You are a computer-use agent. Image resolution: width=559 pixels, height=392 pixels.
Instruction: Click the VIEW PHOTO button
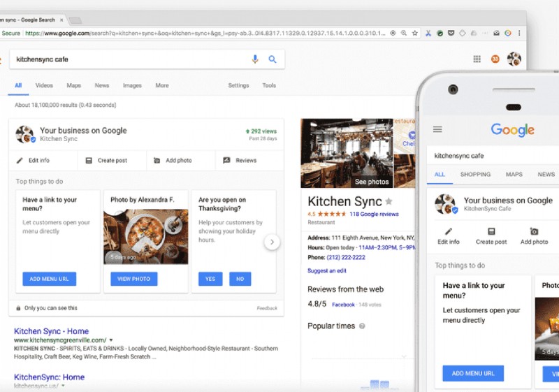pyautogui.click(x=134, y=279)
